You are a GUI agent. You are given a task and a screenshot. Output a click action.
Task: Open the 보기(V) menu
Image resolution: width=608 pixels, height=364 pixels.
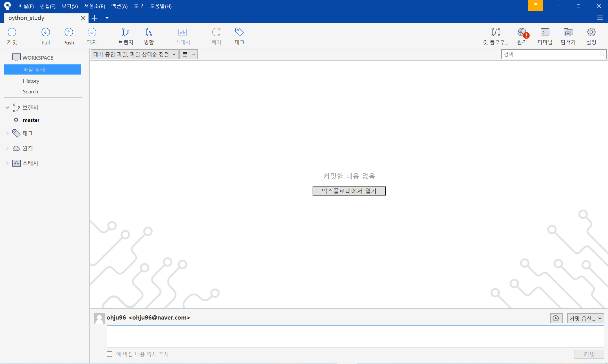point(70,6)
